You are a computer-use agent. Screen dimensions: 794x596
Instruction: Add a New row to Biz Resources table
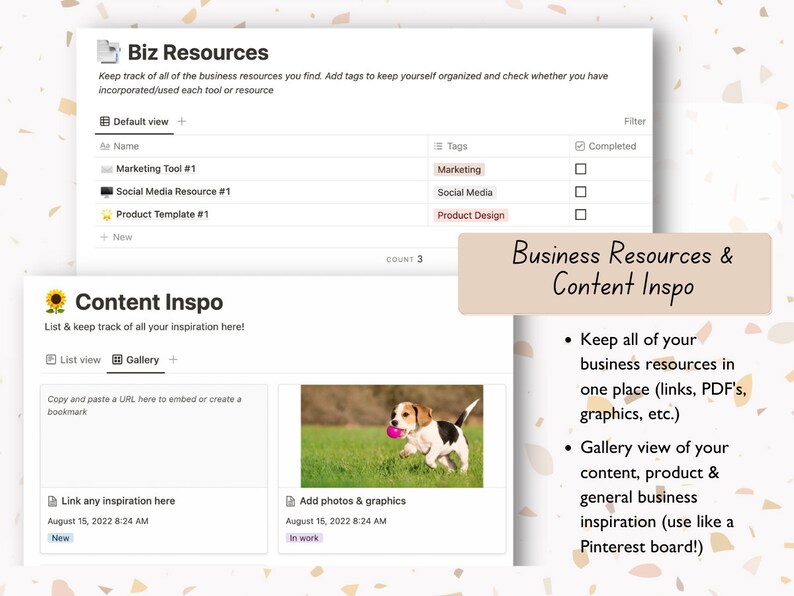tap(116, 237)
